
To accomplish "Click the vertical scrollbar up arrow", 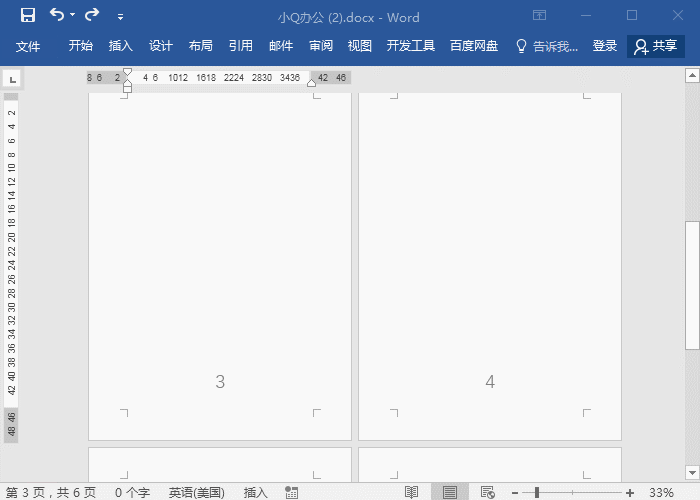I will [692, 75].
